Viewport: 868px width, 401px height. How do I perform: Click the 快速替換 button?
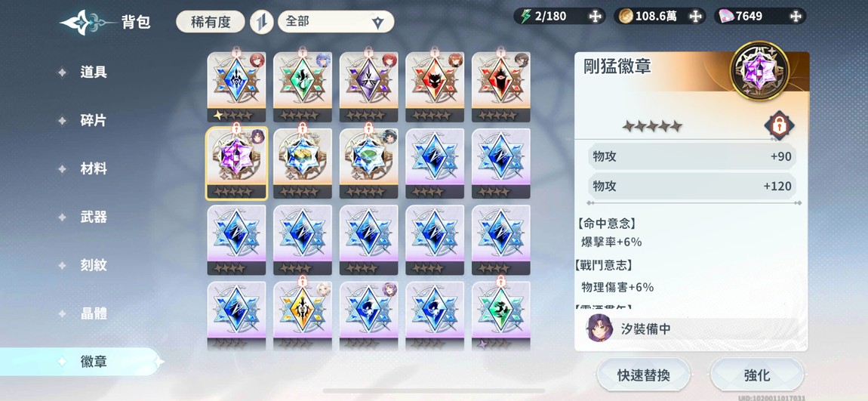point(644,375)
